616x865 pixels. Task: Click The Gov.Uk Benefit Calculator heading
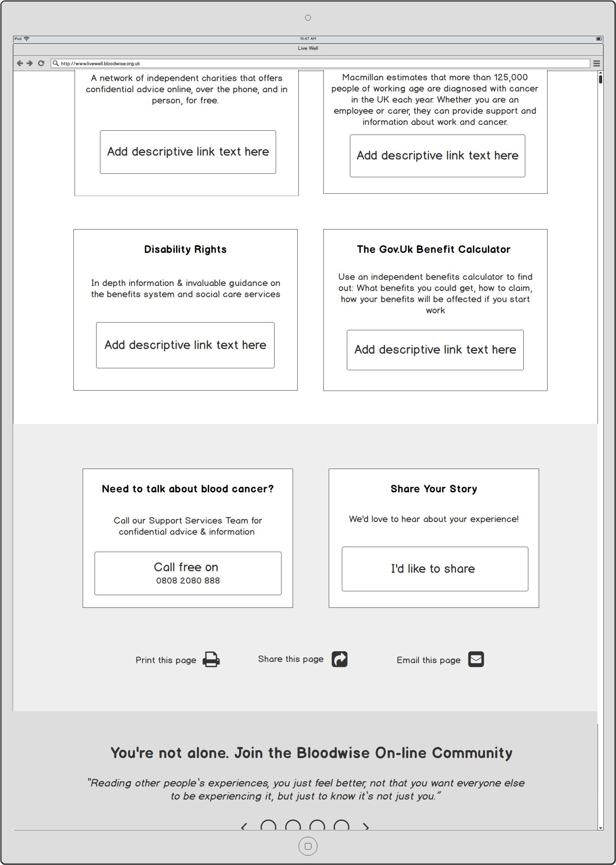[x=434, y=250]
